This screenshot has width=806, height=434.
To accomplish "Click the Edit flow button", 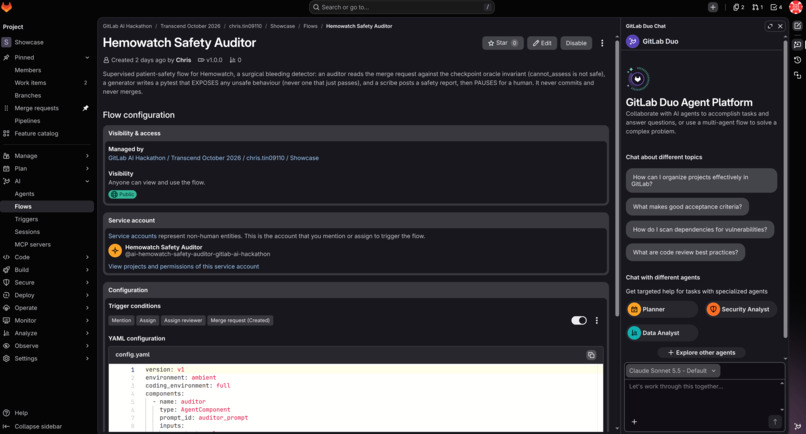I will click(x=542, y=43).
